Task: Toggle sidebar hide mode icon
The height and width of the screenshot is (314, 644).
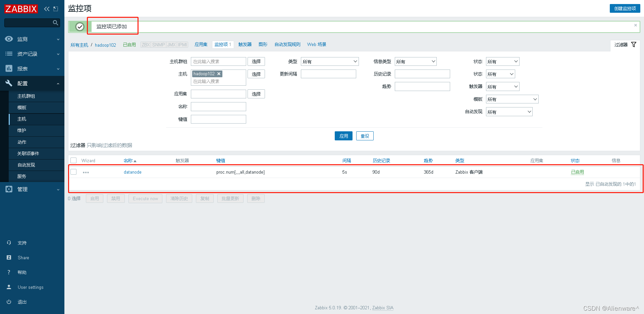Action: [x=56, y=9]
